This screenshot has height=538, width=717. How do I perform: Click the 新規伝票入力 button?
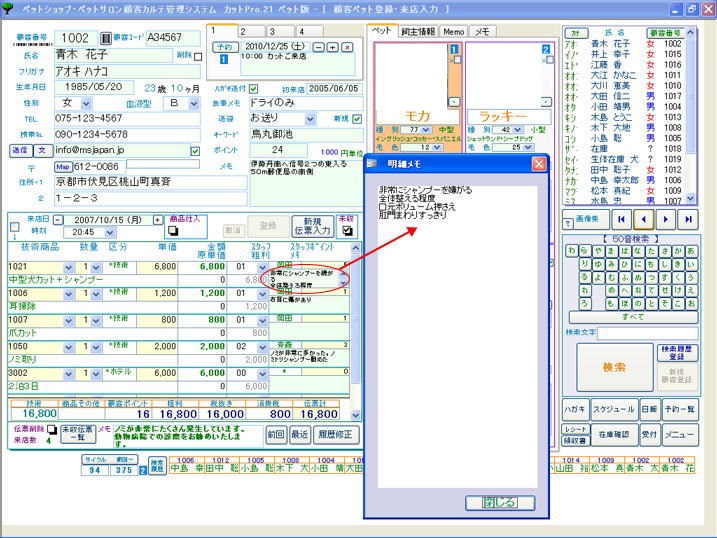(x=312, y=227)
